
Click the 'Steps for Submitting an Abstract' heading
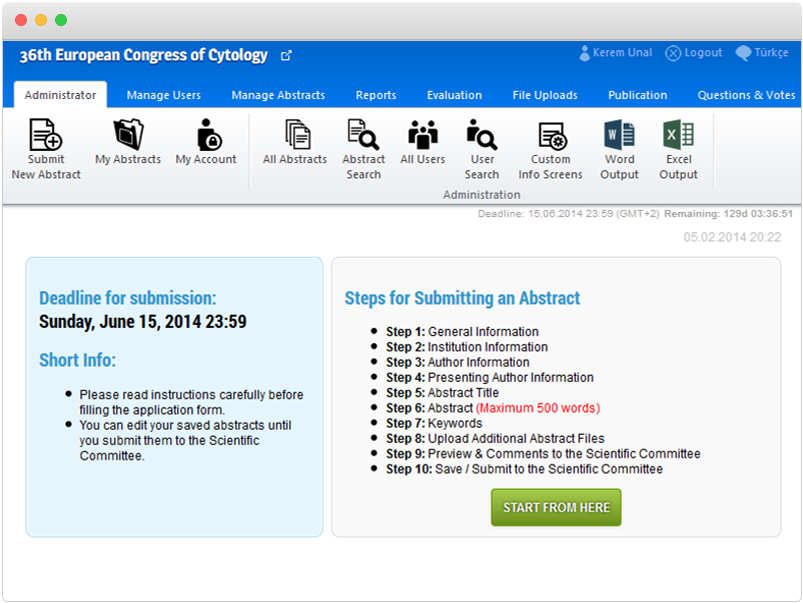pyautogui.click(x=462, y=298)
